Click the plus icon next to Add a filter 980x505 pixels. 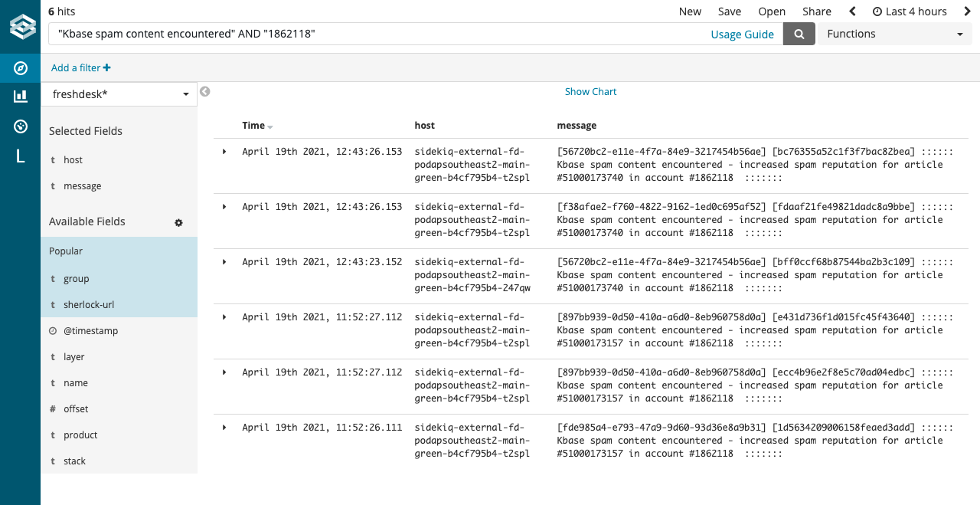pyautogui.click(x=107, y=67)
